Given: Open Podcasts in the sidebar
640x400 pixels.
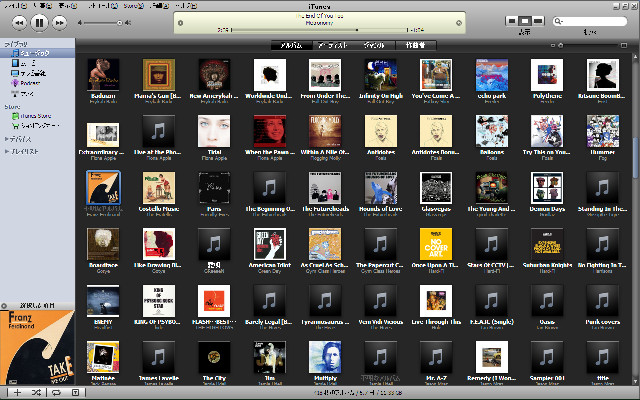Looking at the screenshot, I should 24,83.
